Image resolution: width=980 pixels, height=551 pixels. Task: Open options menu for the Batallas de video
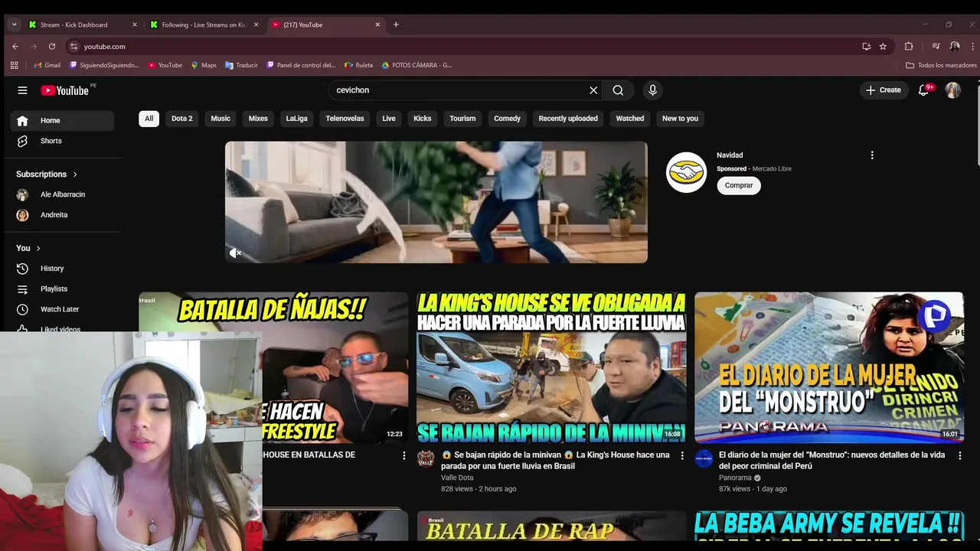(x=404, y=455)
